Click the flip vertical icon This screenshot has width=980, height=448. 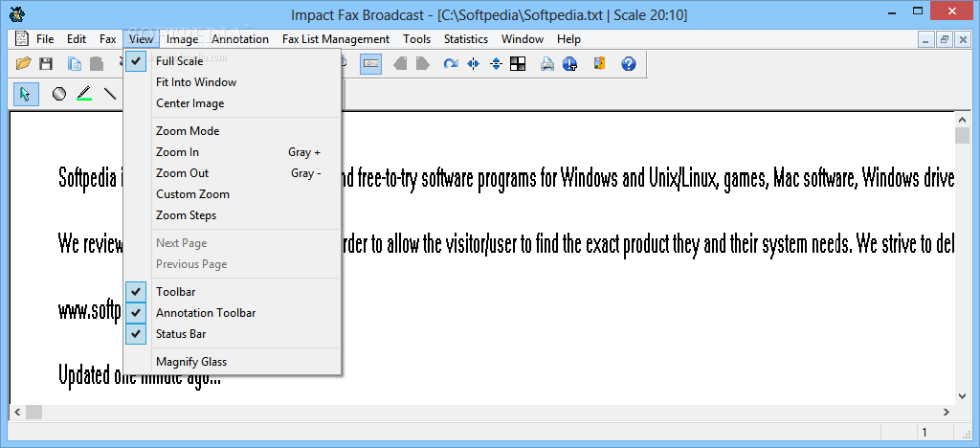(x=496, y=63)
